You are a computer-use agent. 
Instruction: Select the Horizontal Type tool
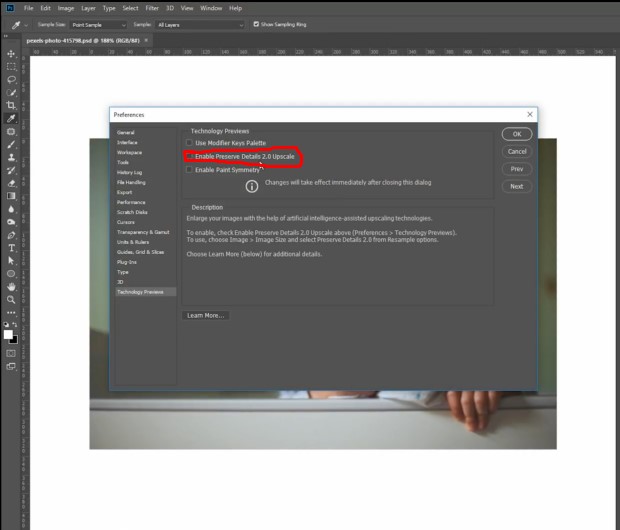pos(11,248)
